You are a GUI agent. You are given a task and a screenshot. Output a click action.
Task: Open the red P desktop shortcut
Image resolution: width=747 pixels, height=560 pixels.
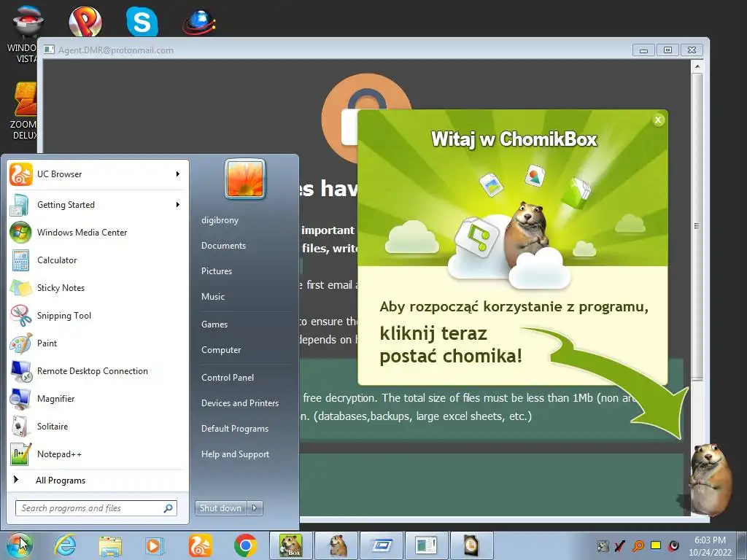85,21
